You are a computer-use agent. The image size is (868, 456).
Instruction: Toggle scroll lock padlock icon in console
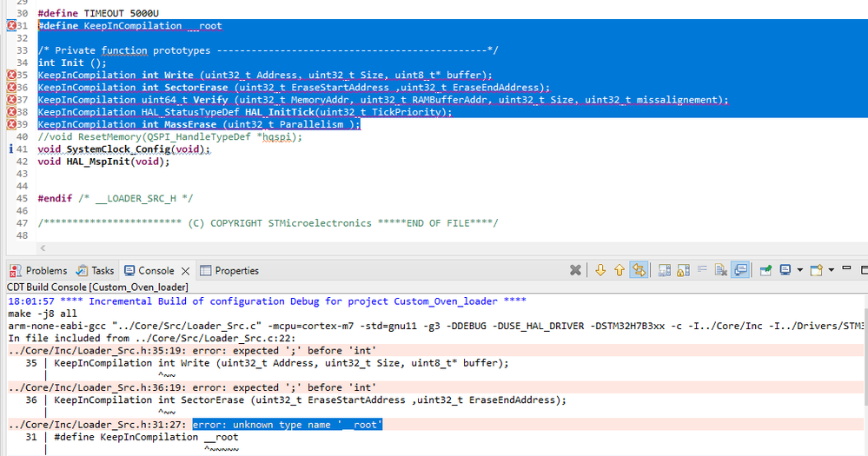[684, 270]
